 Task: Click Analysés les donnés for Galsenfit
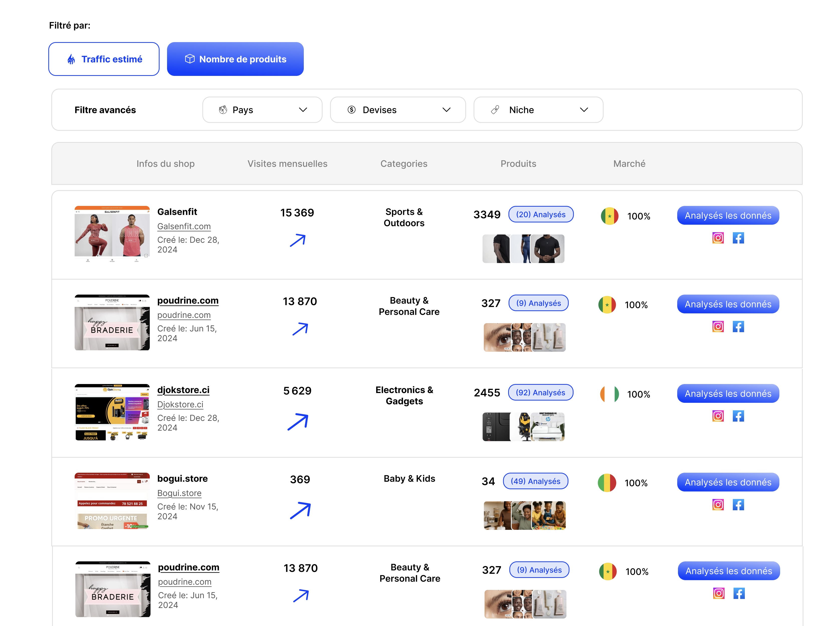(x=728, y=216)
